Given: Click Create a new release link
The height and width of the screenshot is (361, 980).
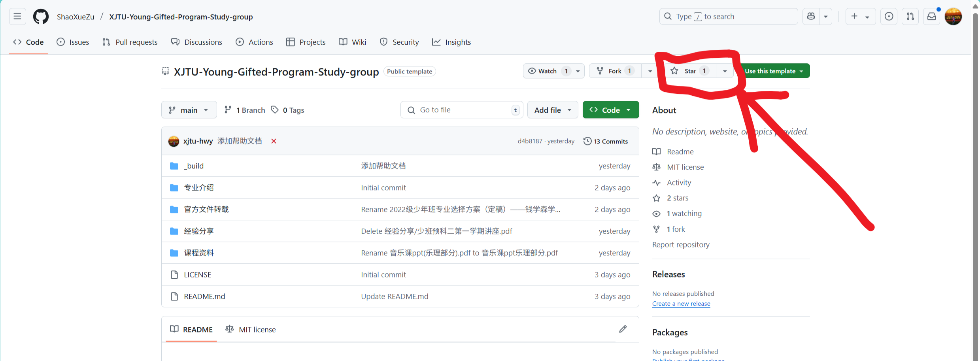Looking at the screenshot, I should click(x=681, y=304).
